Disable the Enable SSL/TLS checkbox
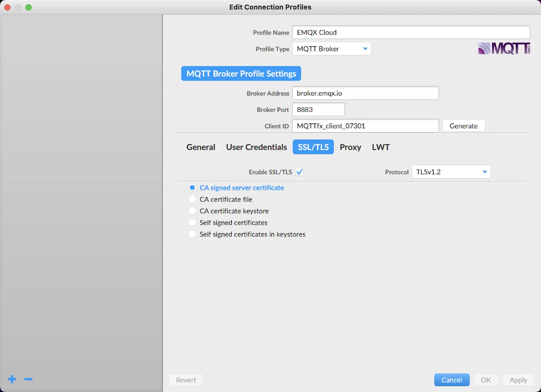The width and height of the screenshot is (541, 392). (x=300, y=172)
